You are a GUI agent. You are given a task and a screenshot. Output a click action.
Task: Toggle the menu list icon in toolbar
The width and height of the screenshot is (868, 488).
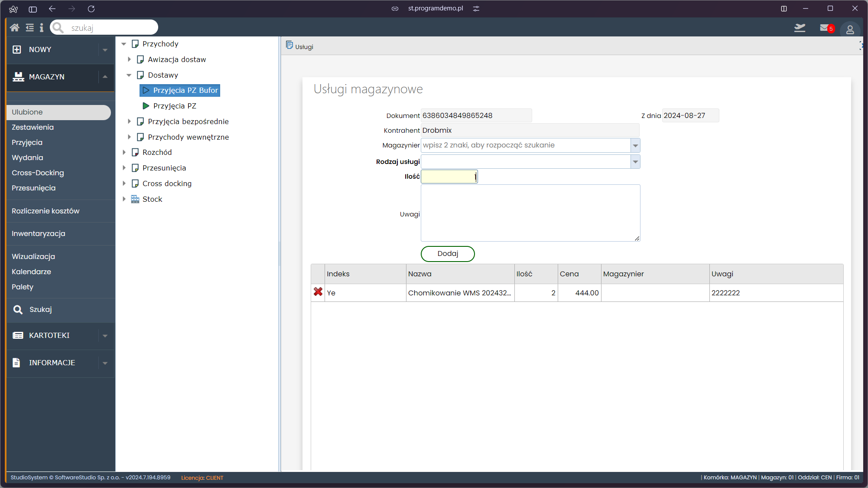[x=29, y=28]
